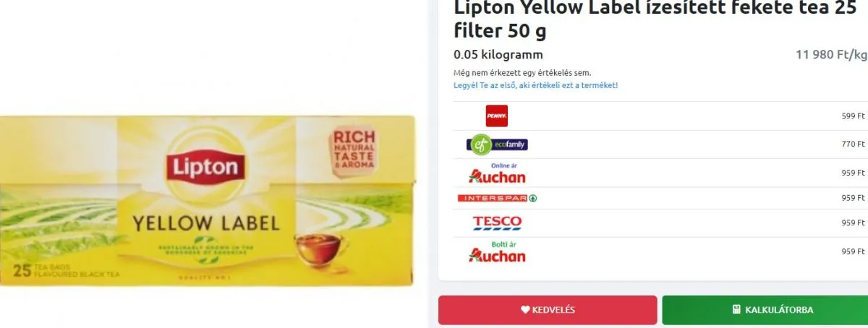Click the Auchan online 959 Ft price
Image resolution: width=868 pixels, height=328 pixels.
tap(853, 173)
